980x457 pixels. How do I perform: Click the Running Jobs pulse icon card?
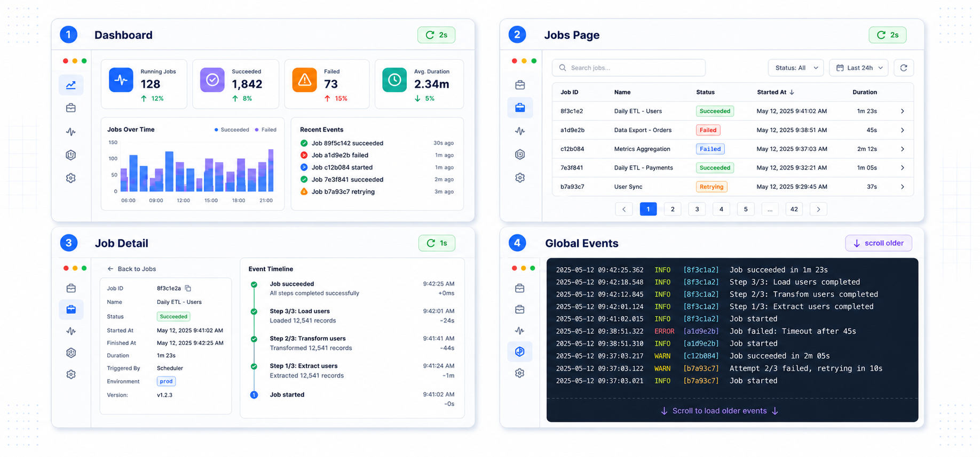(121, 80)
